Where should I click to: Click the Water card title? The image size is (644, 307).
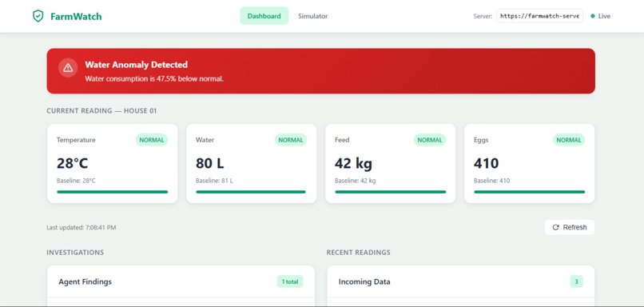tap(205, 140)
